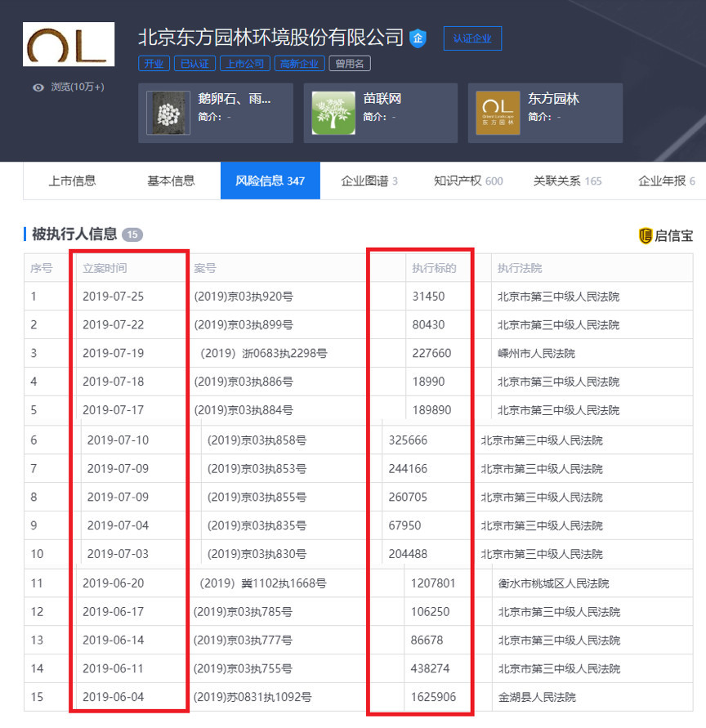Open case (2019)浙0683执2298号
Viewport: 706px width, 728px height.
(x=264, y=353)
